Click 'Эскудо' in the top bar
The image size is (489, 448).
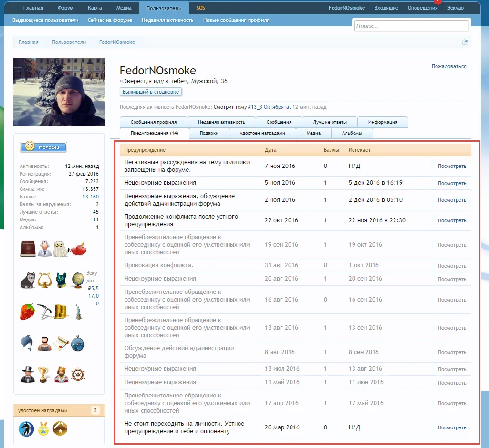click(455, 8)
